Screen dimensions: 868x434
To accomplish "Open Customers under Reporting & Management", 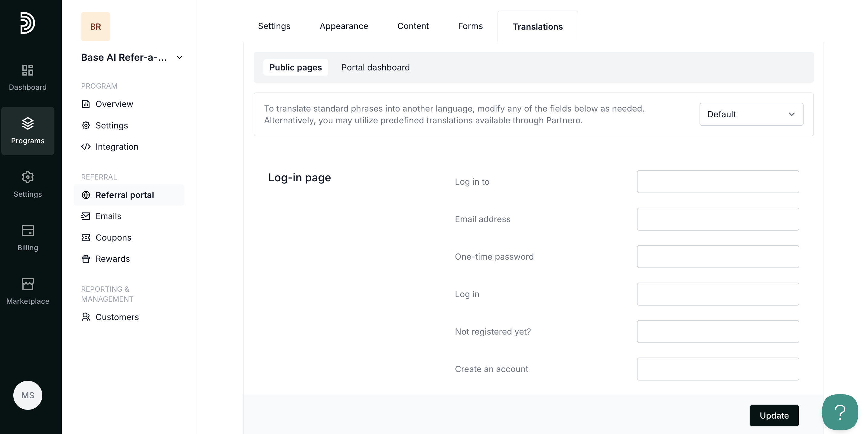I will [x=116, y=317].
